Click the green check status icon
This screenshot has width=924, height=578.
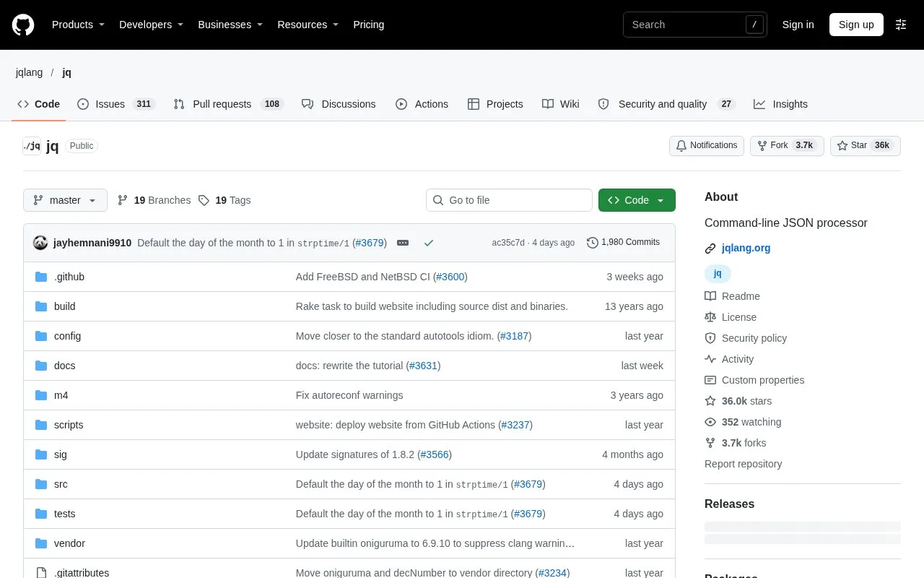[429, 243]
